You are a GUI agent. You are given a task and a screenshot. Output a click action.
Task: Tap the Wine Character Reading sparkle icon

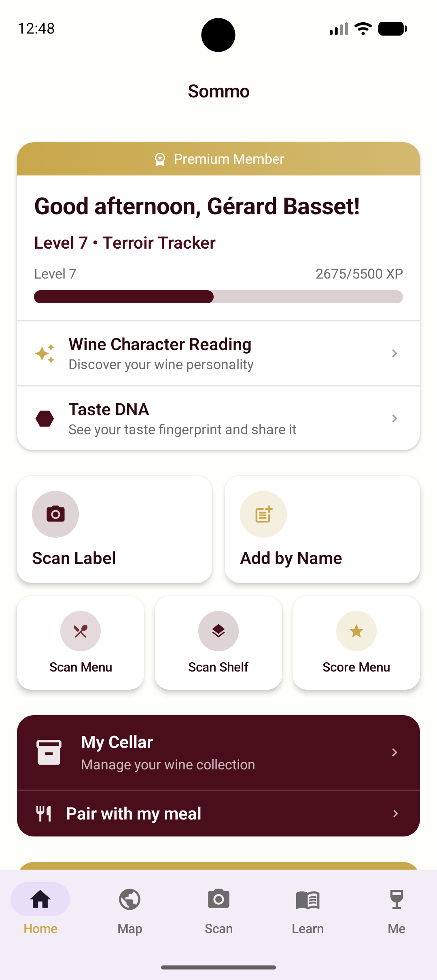coord(45,353)
